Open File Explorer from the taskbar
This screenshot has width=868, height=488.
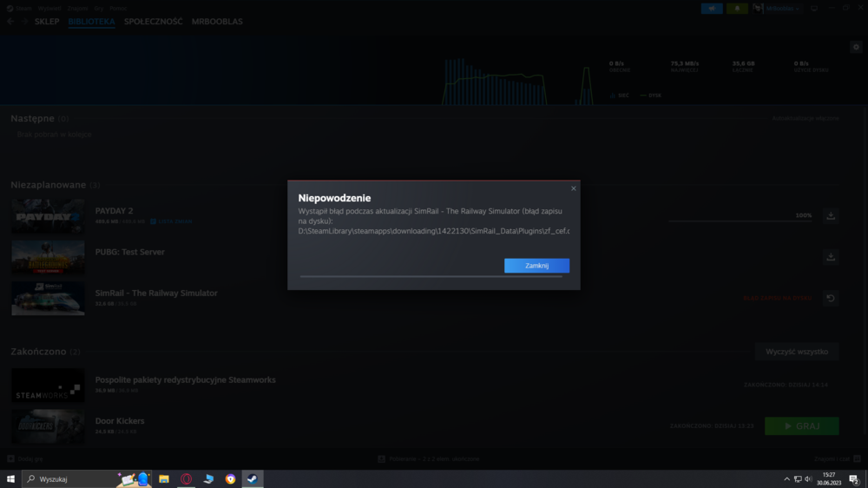pos(164,478)
